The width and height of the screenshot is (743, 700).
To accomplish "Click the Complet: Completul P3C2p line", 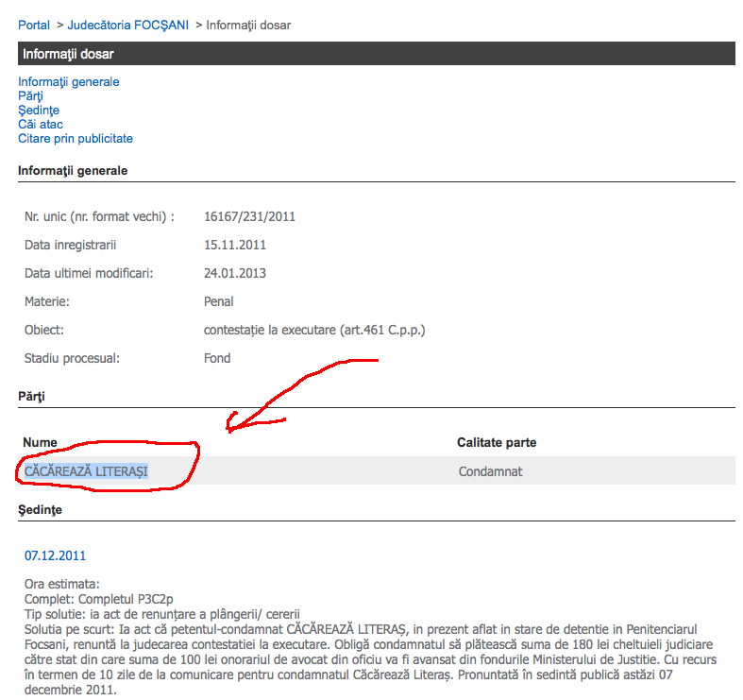I will 98,600.
